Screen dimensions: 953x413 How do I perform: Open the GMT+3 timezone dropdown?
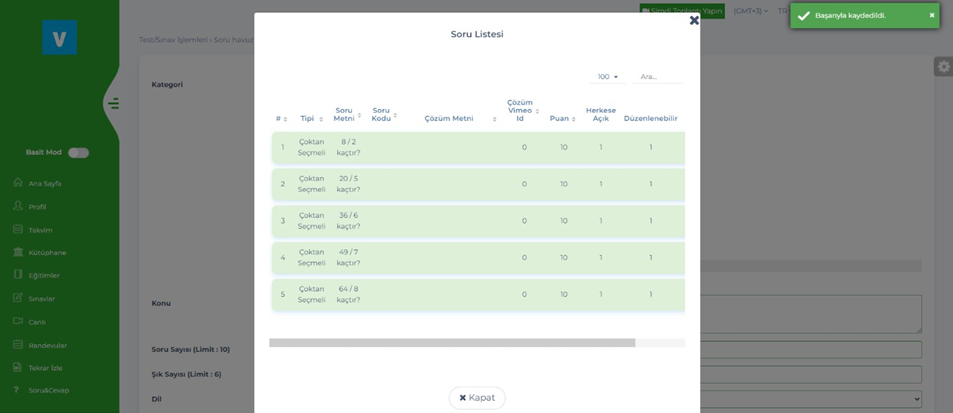click(750, 11)
